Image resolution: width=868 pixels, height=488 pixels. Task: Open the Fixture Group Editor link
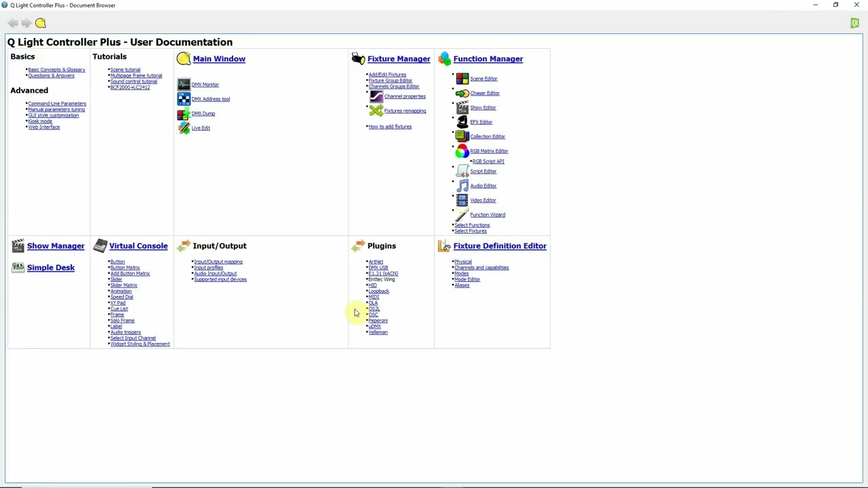pyautogui.click(x=391, y=81)
